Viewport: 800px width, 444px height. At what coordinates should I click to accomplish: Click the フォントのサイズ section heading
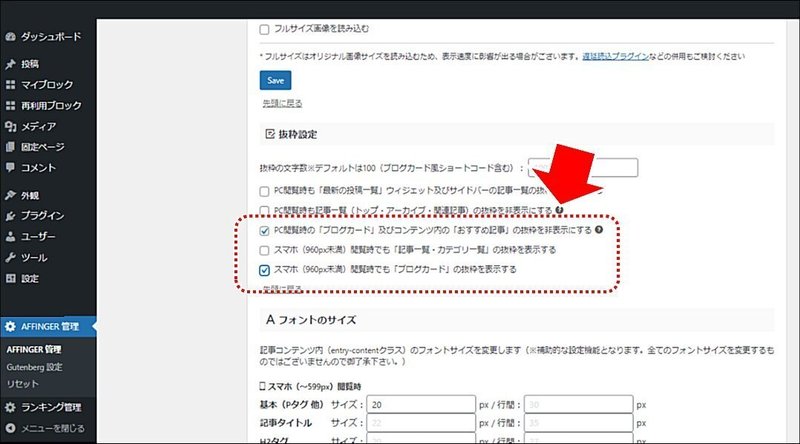pos(311,320)
